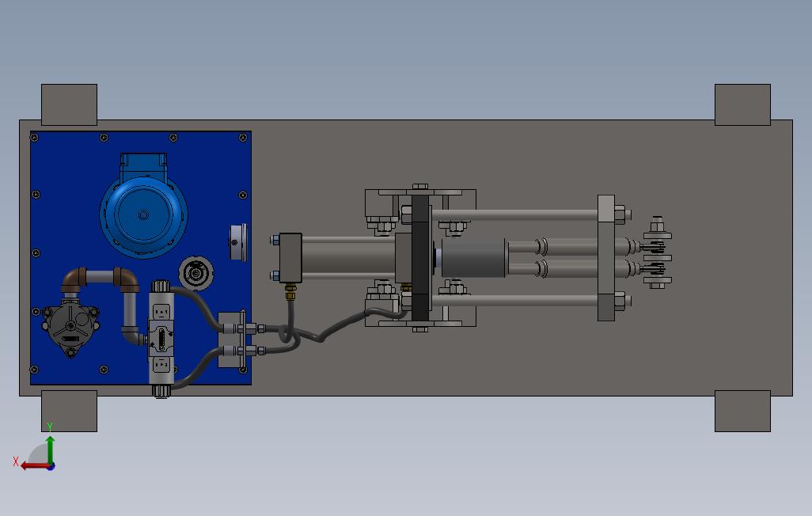Select the cylinder rear end block
Viewport: 812px width, 516px height.
pyautogui.click(x=290, y=258)
